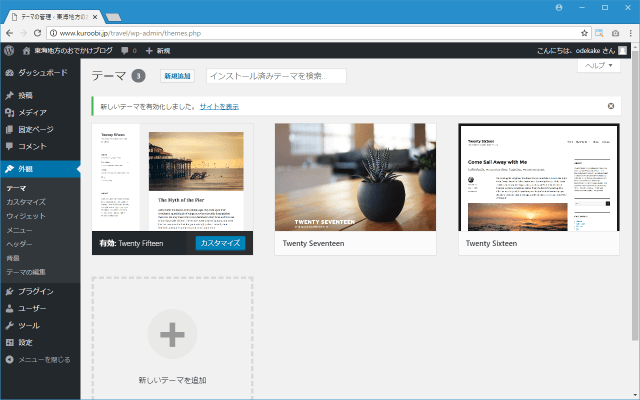Click the Twenty Sixteen name label

(x=491, y=243)
